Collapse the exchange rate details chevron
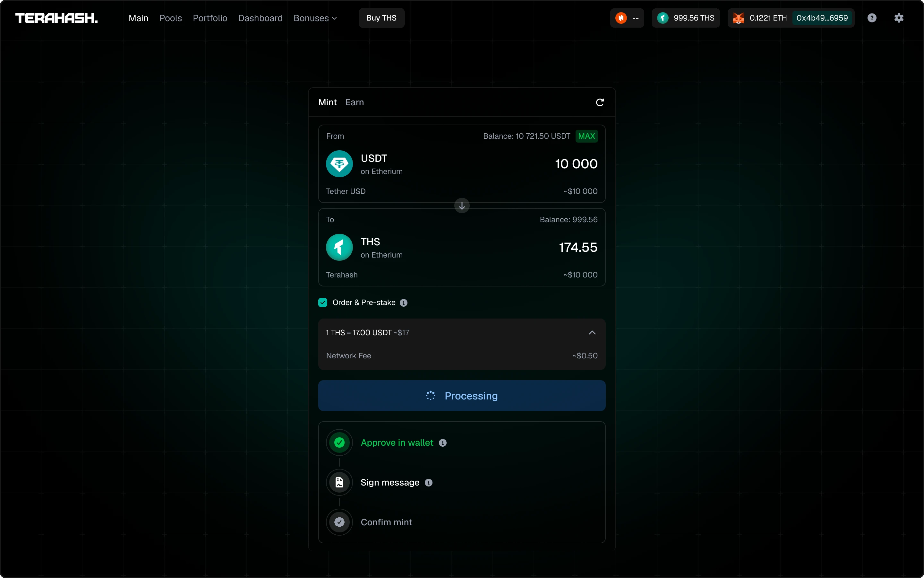The width and height of the screenshot is (924, 578). pos(592,333)
